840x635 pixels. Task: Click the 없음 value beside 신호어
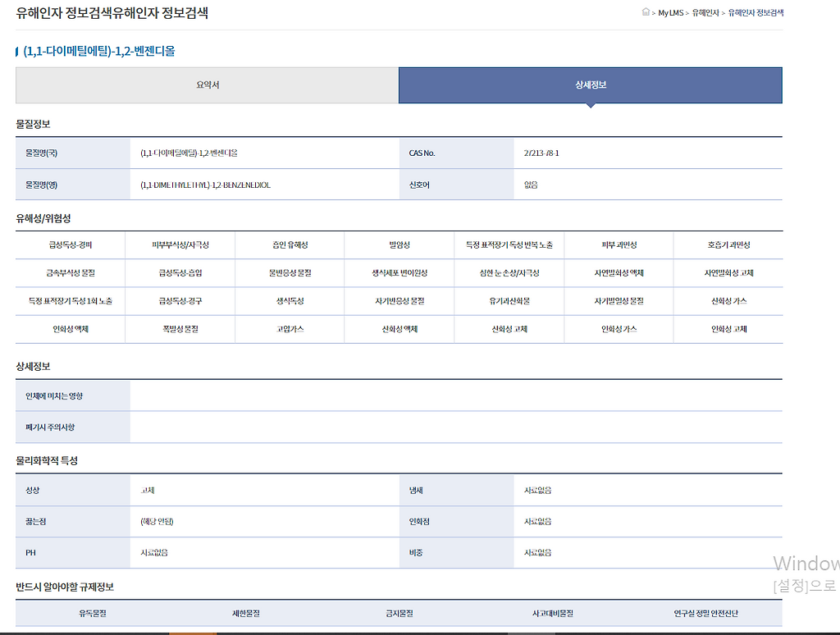(x=531, y=185)
